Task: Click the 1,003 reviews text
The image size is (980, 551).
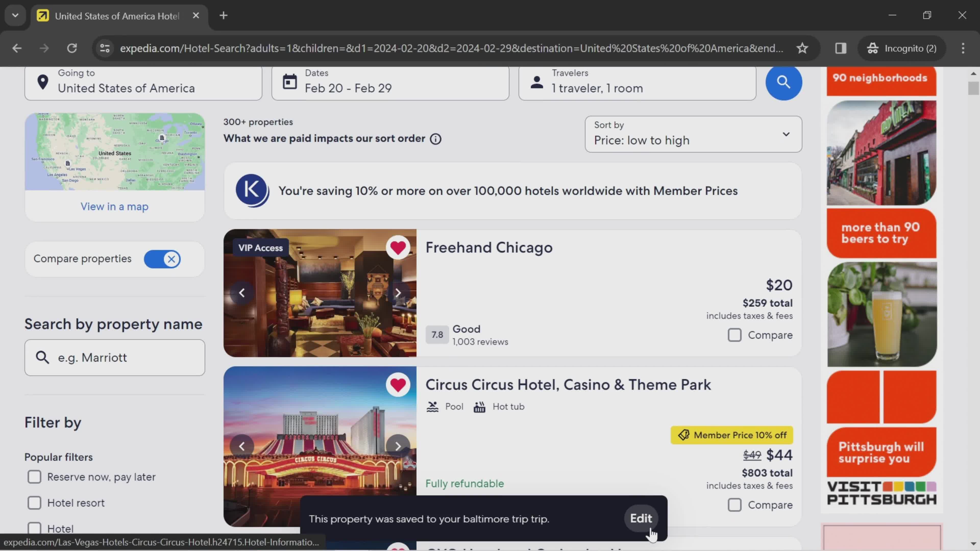Action: [x=480, y=342]
